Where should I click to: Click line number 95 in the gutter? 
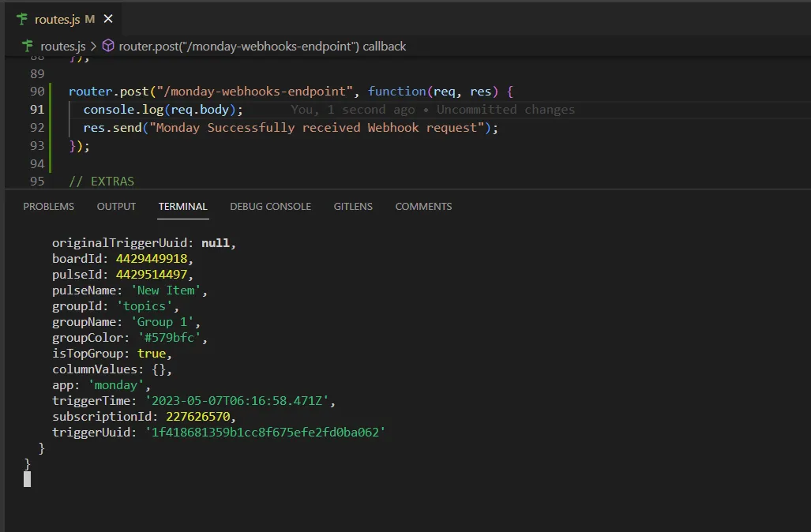[x=37, y=182]
